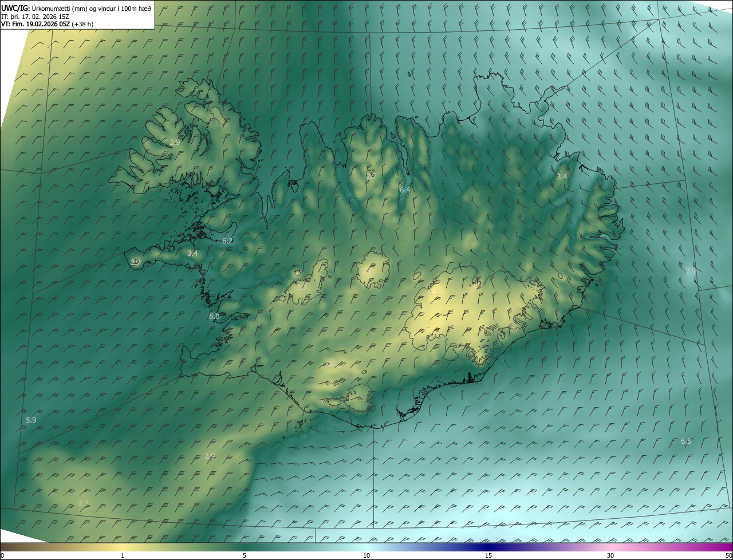The height and width of the screenshot is (560, 733).
Task: Click the '0' tick label on color scale
Action: [x=2, y=555]
